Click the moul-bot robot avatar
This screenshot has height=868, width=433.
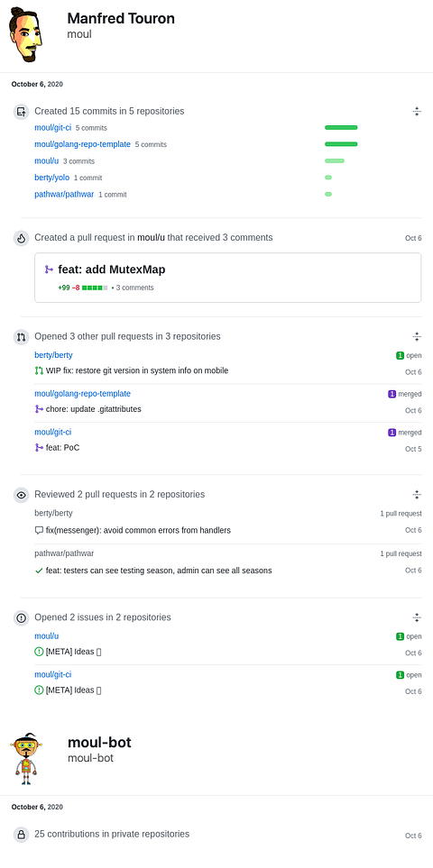coord(25,759)
